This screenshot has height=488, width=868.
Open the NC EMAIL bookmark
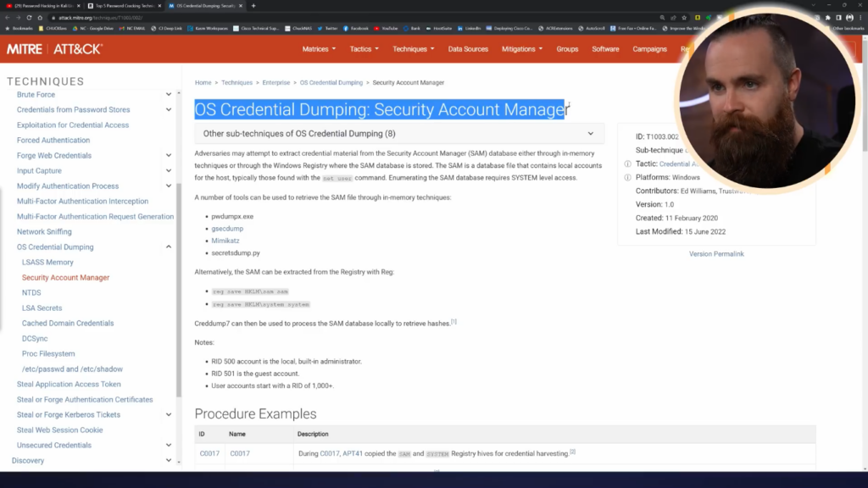pos(131,28)
